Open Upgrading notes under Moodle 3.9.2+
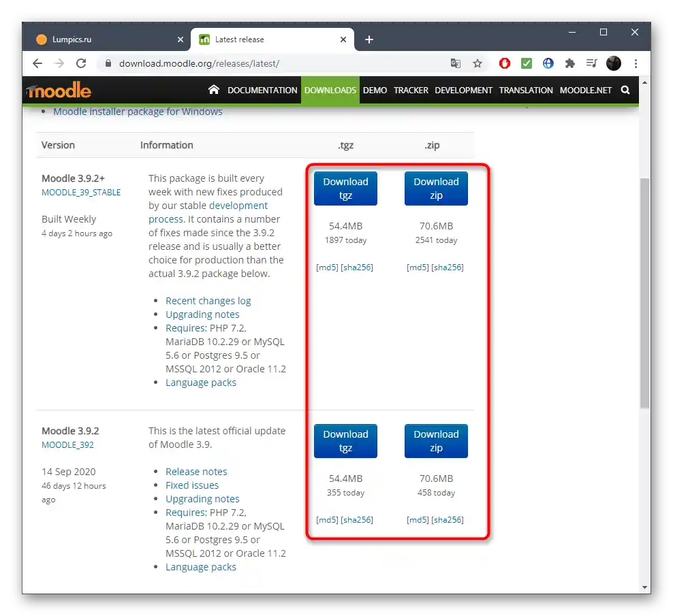The image size is (673, 616). tap(202, 314)
